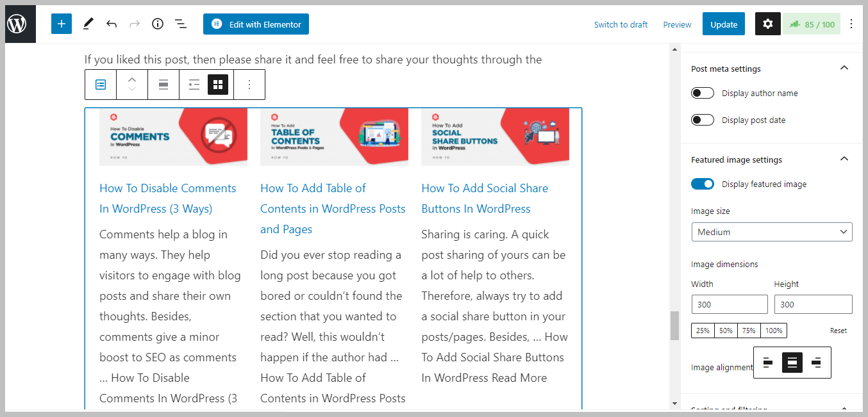Open How To Add Social Share Buttons link
This screenshot has width=868, height=417.
tap(485, 199)
